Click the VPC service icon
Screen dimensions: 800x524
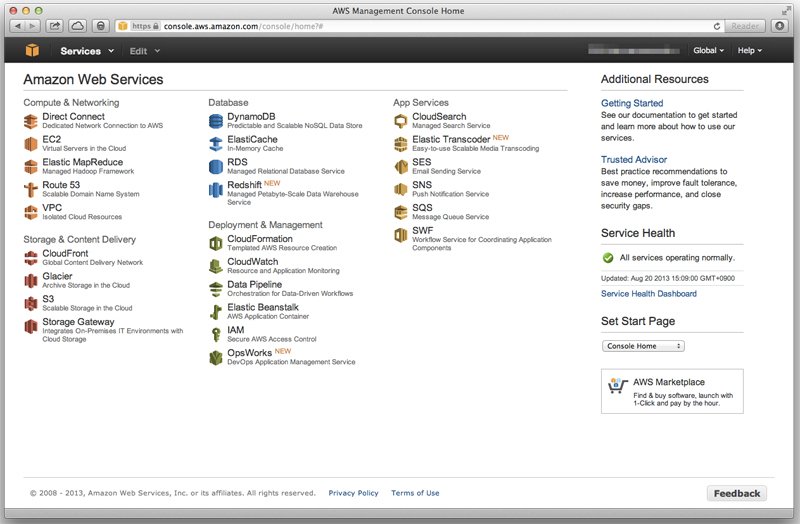click(x=31, y=212)
